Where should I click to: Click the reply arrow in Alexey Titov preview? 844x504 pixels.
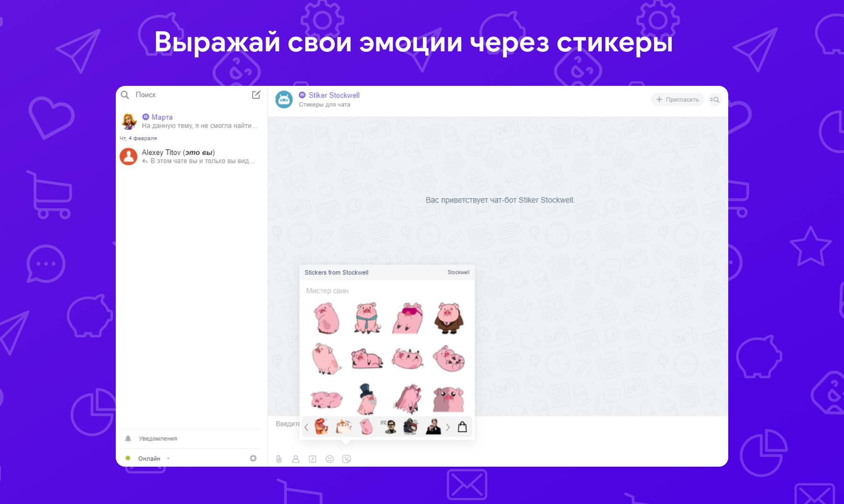[x=145, y=161]
